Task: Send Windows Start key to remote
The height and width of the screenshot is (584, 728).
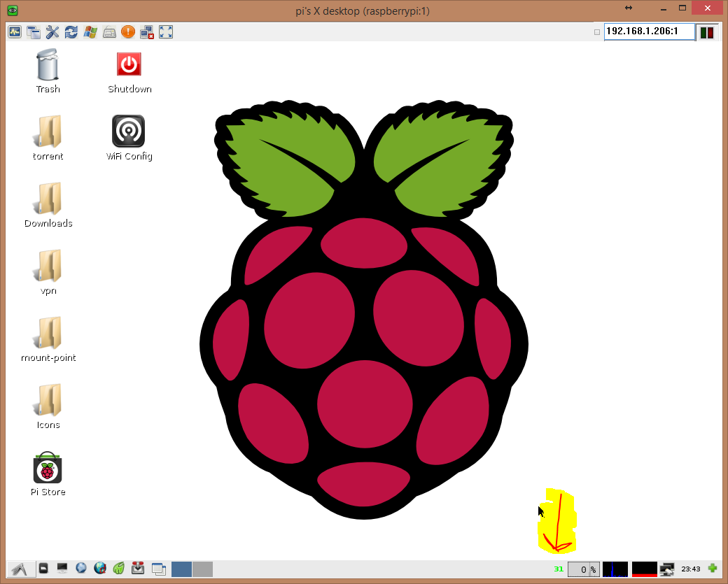Action: pos(90,32)
